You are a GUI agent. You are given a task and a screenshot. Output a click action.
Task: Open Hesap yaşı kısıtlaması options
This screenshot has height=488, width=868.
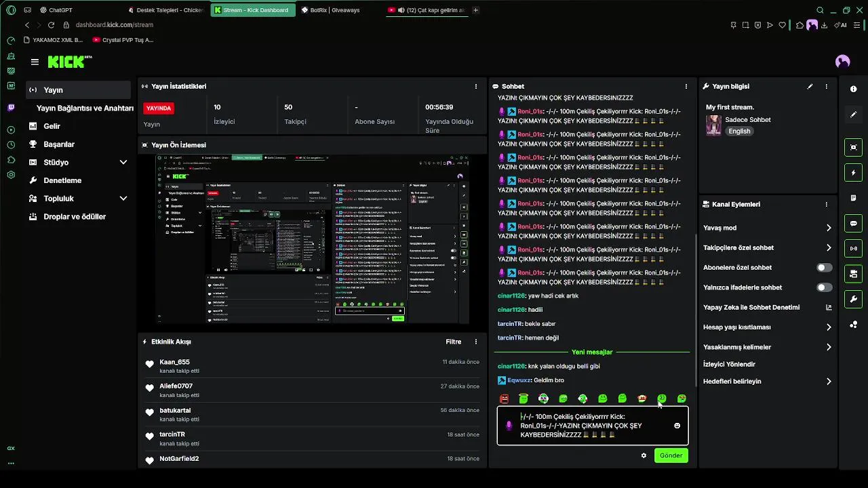point(767,327)
